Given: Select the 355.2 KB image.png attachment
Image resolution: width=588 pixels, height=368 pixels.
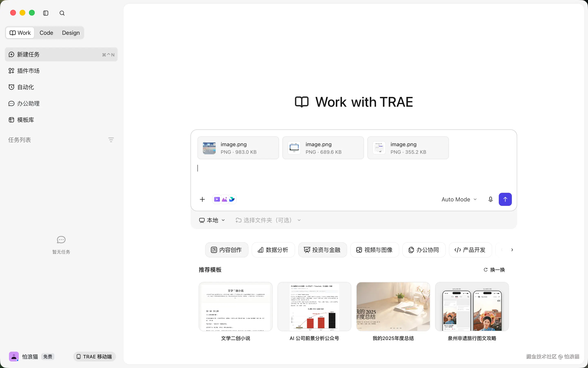Looking at the screenshot, I should point(408,148).
